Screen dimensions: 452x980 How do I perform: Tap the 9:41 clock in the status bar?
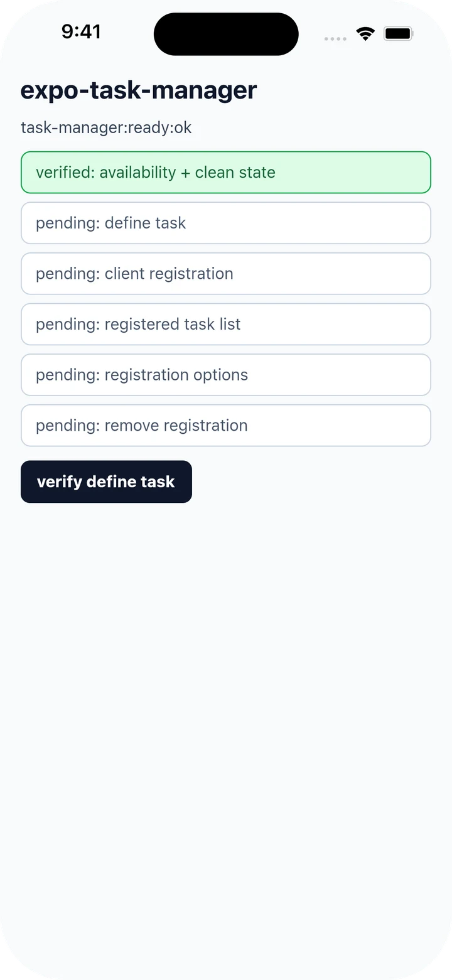(81, 31)
